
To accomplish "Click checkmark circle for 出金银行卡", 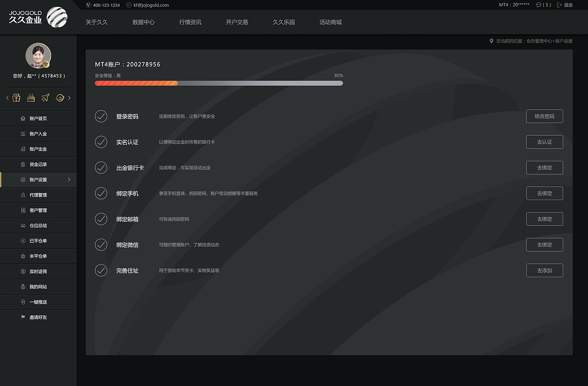I will click(101, 168).
